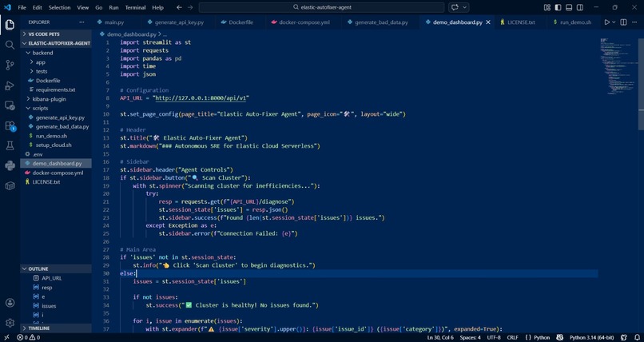Open the editor More Actions menu
The width and height of the screenshot is (644, 342).
(635, 22)
